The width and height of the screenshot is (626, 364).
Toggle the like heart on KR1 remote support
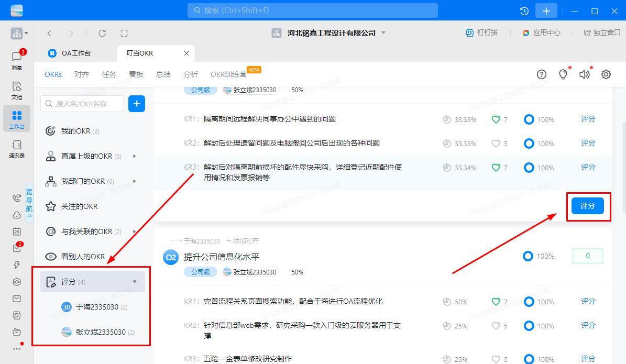point(496,119)
